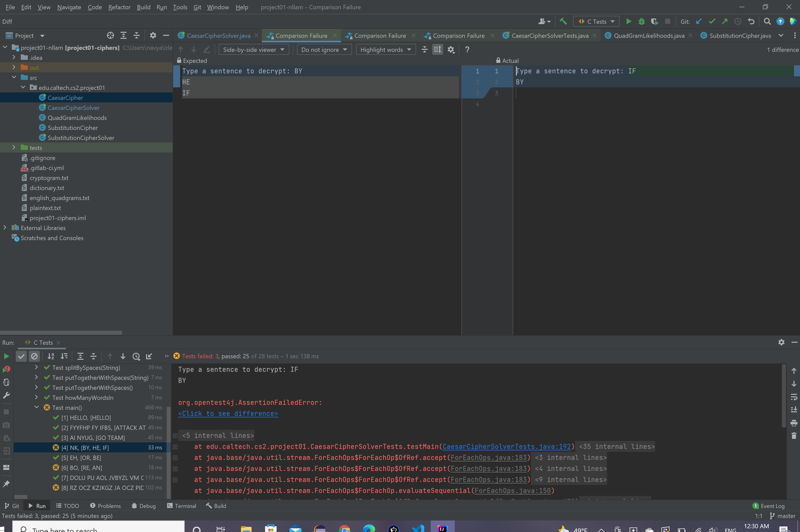
Task: Toggle Show Ignored tests button
Action: point(34,356)
